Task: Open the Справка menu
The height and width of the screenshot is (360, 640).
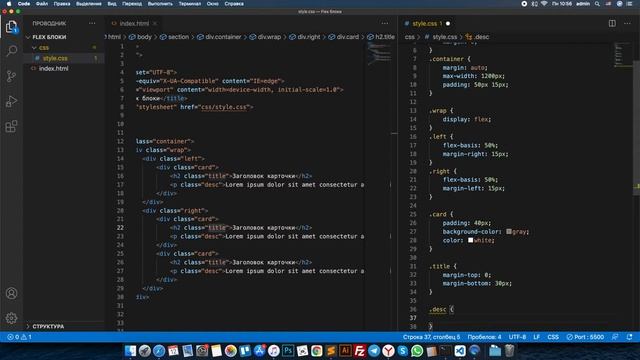Action: click(x=234, y=4)
